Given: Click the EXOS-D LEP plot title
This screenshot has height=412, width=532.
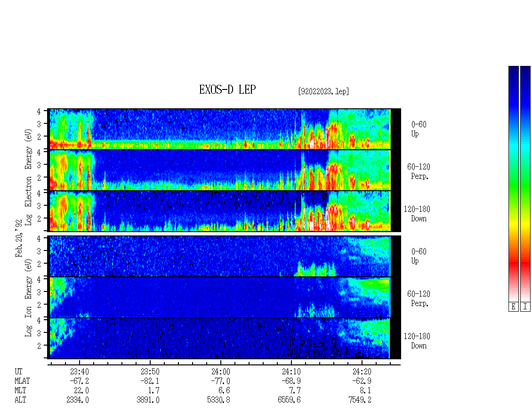Looking at the screenshot, I should click(x=227, y=89).
